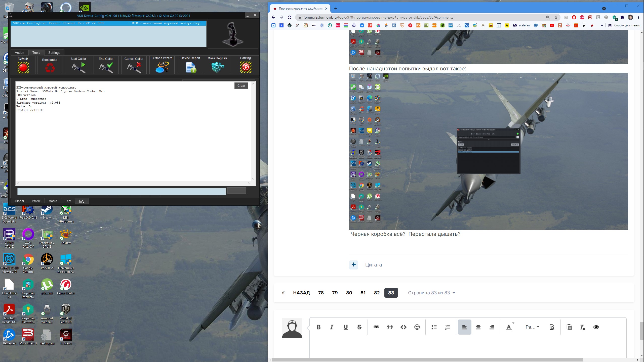
Task: Apply bold formatting in the reply editor
Action: [318, 327]
